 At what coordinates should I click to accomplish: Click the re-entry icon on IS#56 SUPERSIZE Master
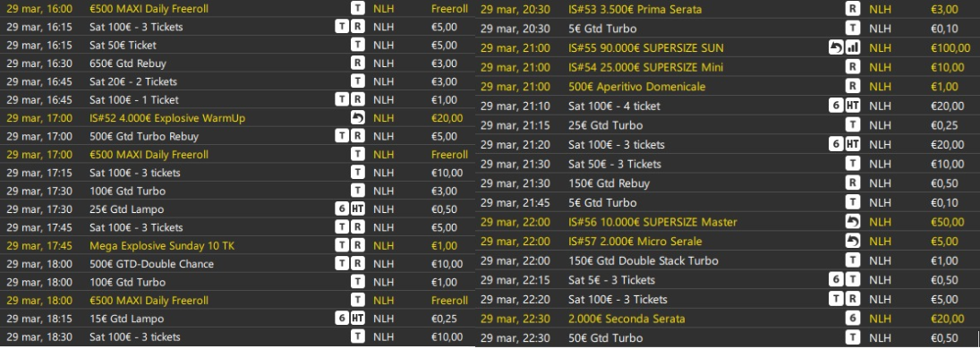pos(853,222)
